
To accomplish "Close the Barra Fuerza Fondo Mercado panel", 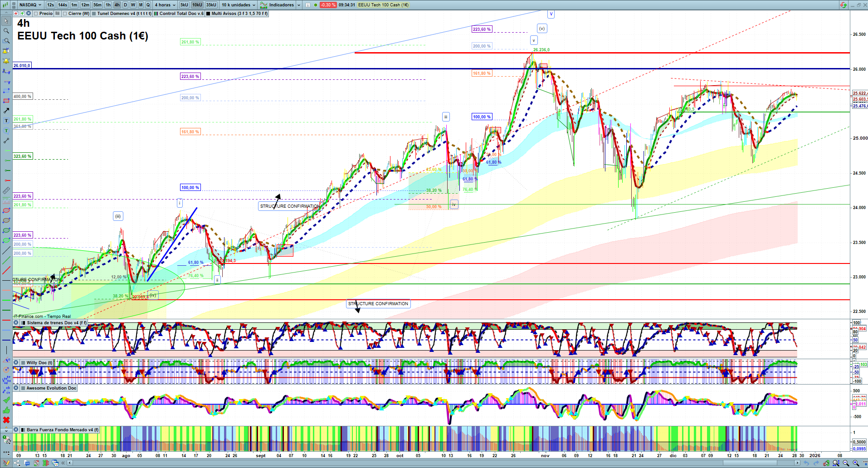I will click(16, 430).
